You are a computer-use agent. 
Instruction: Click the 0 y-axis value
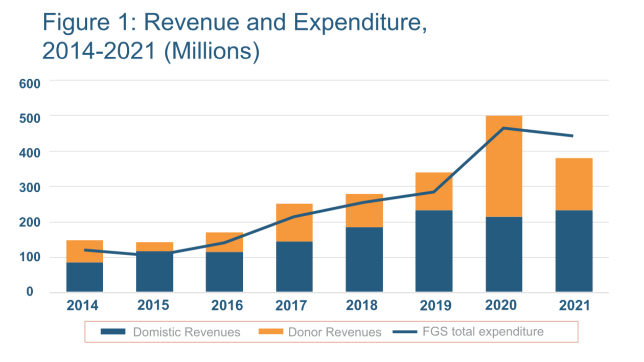[30, 291]
